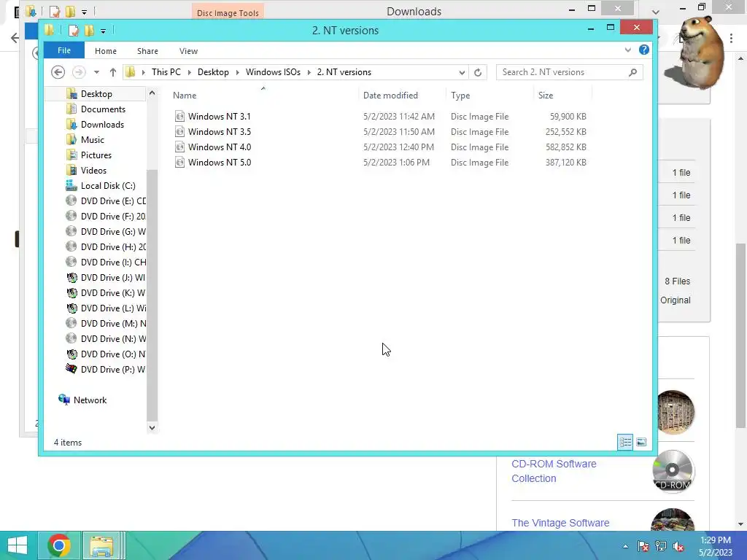Open DVD Drive (M:) in navigation pane
Viewport: 747px width, 560px height.
(113, 323)
